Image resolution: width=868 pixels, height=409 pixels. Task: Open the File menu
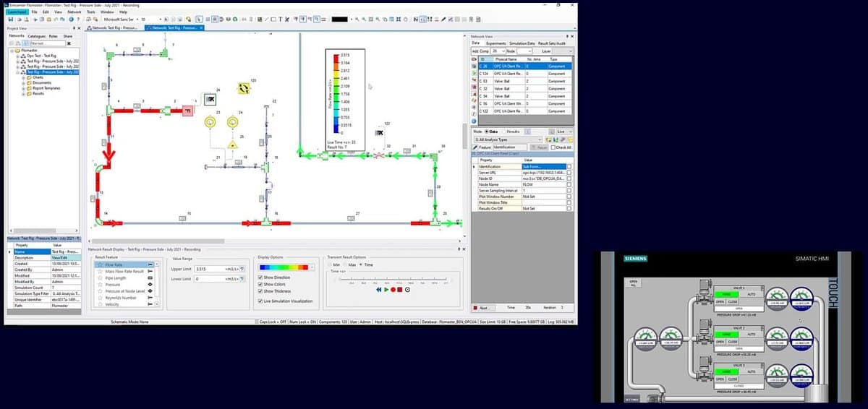tap(33, 12)
